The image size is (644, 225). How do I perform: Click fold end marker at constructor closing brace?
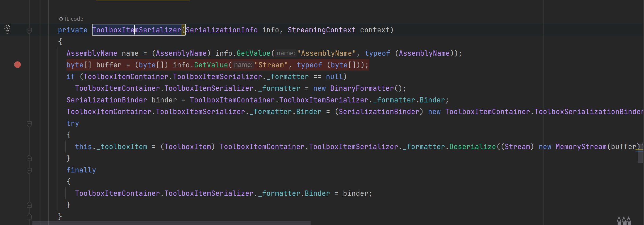[29, 217]
